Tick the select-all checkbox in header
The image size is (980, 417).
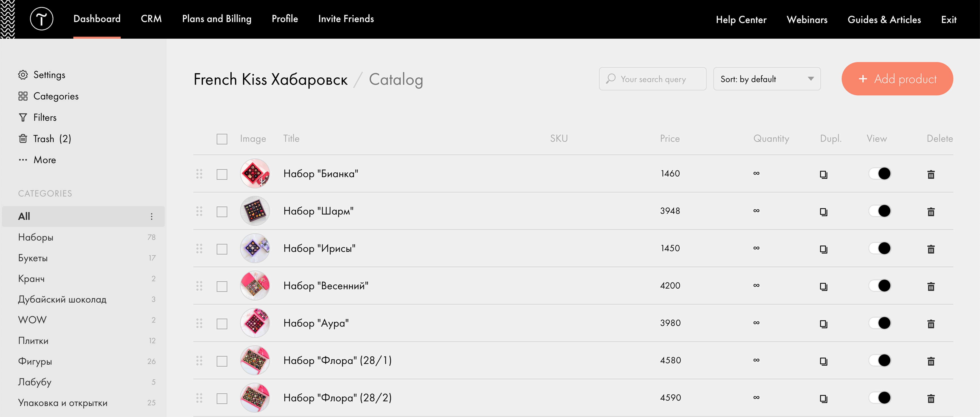[x=222, y=139]
